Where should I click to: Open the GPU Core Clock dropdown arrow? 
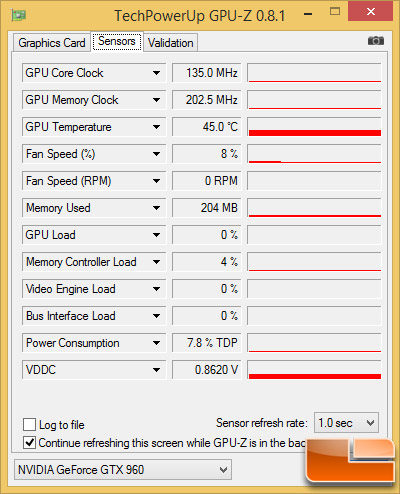point(156,73)
